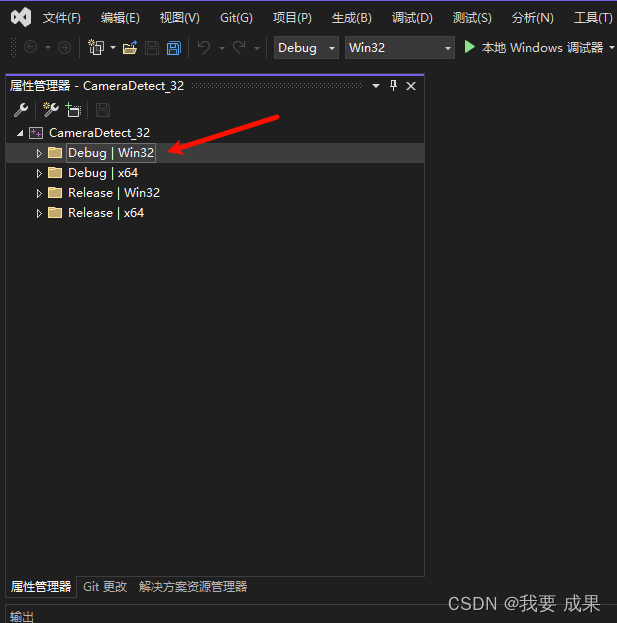Open the Debug configuration dropdown
The height and width of the screenshot is (623, 617).
307,48
